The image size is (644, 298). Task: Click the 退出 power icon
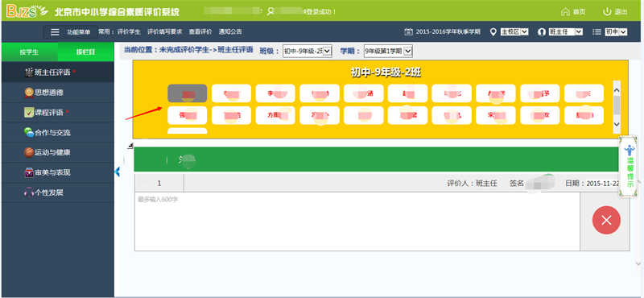coord(607,11)
